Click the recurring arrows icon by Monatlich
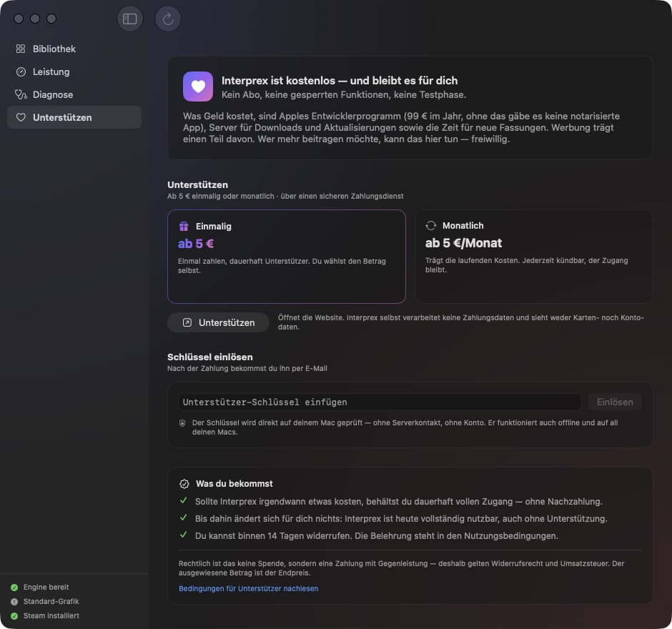The width and height of the screenshot is (672, 629). point(430,225)
